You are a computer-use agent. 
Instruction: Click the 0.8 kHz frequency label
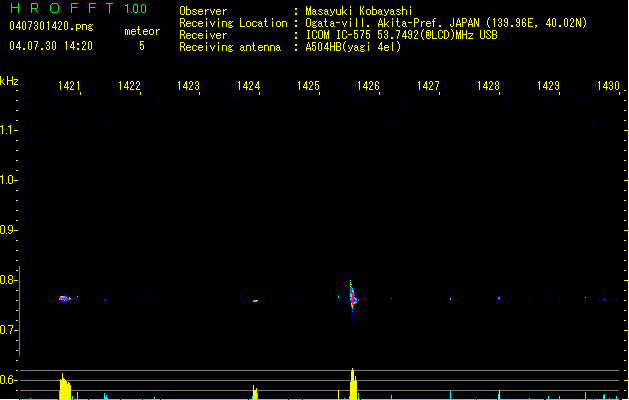pyautogui.click(x=8, y=280)
